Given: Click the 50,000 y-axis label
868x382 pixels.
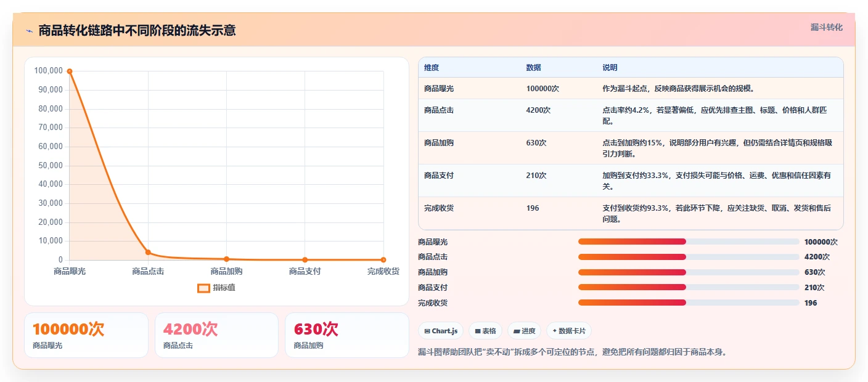Looking at the screenshot, I should pyautogui.click(x=51, y=165).
